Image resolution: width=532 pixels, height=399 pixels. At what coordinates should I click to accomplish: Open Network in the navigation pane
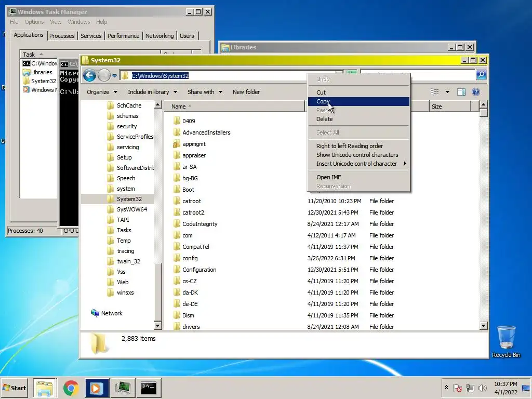107,313
